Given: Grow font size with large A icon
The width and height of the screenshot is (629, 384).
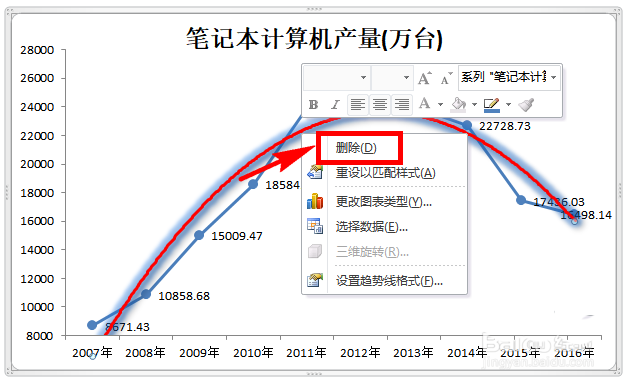Looking at the screenshot, I should pos(424,78).
